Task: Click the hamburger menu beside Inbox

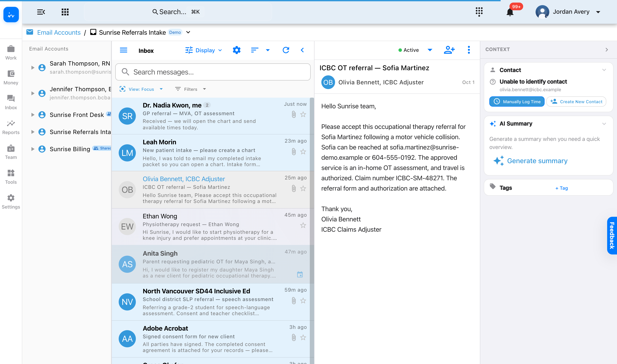Action: coord(123,50)
